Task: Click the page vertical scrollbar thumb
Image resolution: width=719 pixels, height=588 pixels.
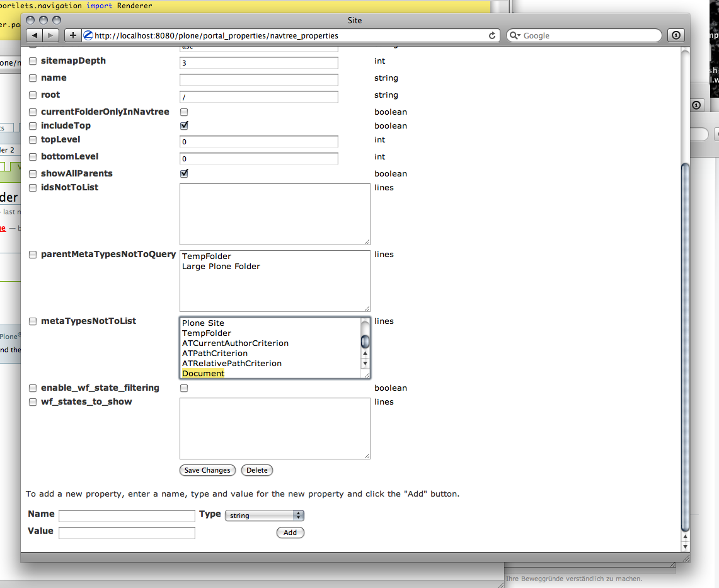Action: click(x=685, y=347)
